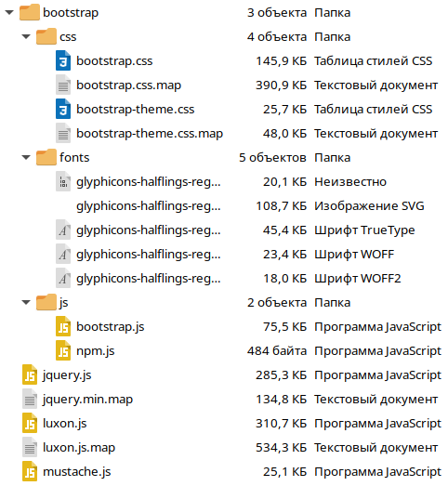Click the Неизвестно type label
Screen dimensions: 448x486
pyautogui.click(x=350, y=182)
